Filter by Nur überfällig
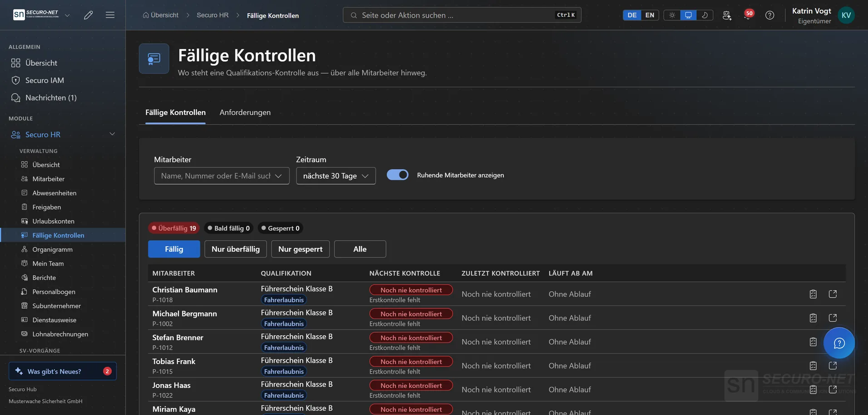The width and height of the screenshot is (868, 415). 236,249
